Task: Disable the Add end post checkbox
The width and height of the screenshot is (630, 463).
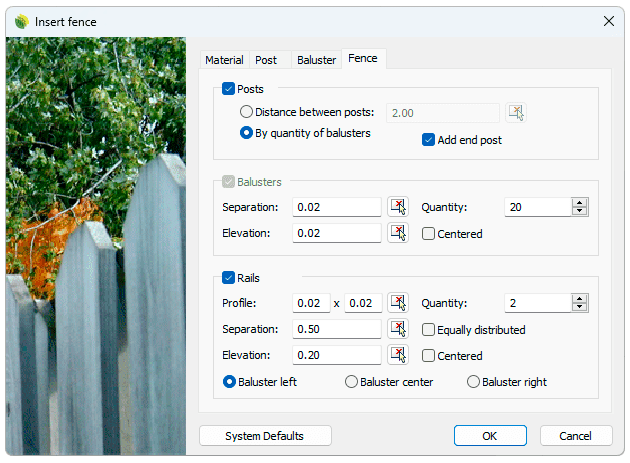Action: [x=428, y=140]
